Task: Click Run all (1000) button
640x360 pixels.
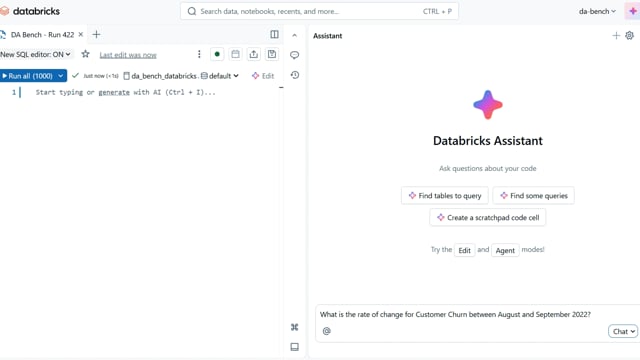Action: (x=27, y=76)
